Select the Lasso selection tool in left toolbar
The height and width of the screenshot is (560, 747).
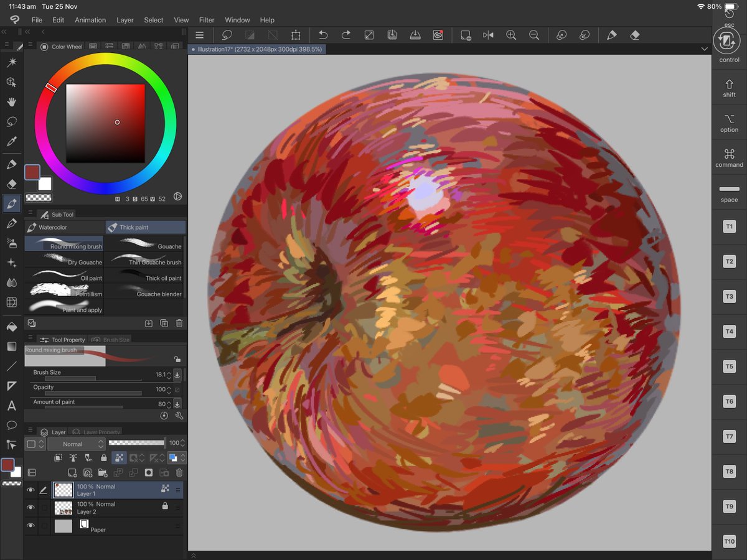click(x=11, y=122)
